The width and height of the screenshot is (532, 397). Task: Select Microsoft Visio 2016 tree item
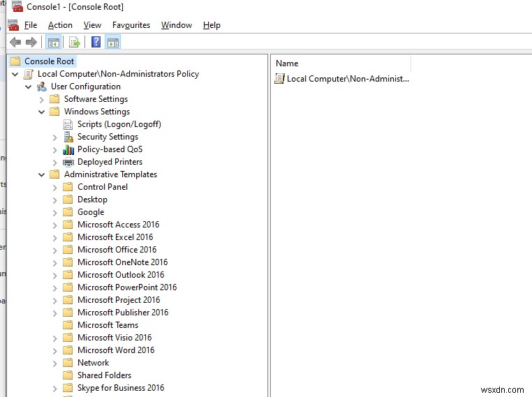114,337
